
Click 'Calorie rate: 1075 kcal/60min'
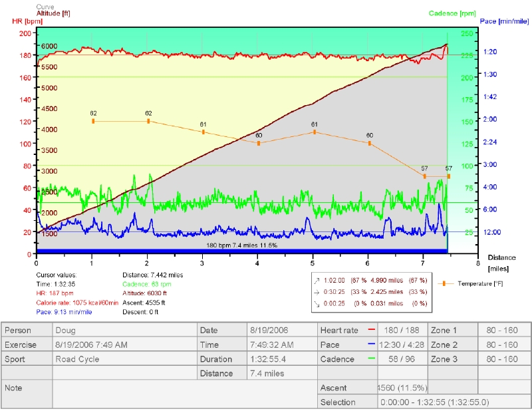coord(77,303)
